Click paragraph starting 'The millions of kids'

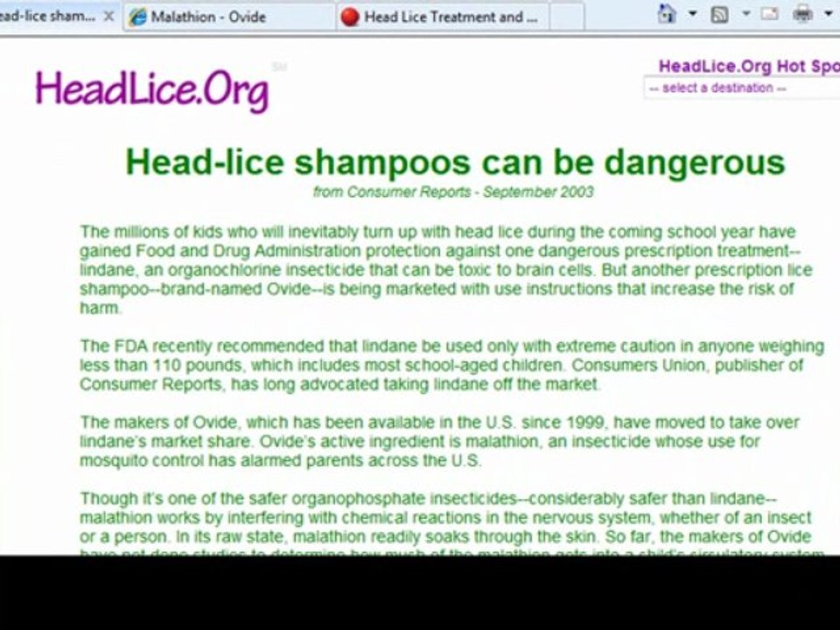[446, 270]
